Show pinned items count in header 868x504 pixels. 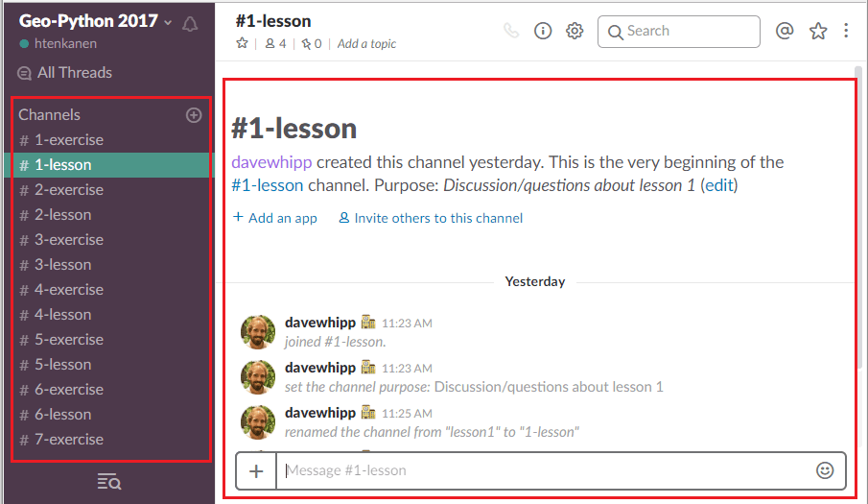(312, 43)
